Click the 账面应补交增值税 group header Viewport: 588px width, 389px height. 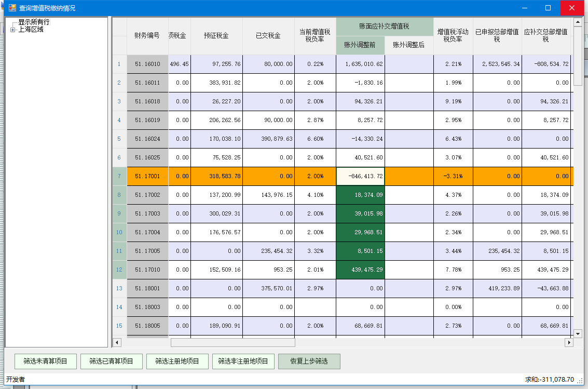[385, 26]
